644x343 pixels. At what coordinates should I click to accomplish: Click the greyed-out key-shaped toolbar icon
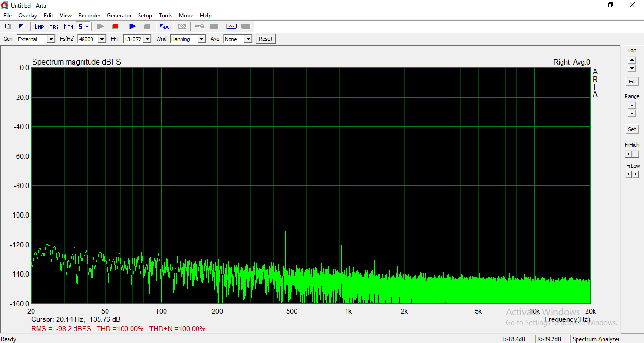199,26
